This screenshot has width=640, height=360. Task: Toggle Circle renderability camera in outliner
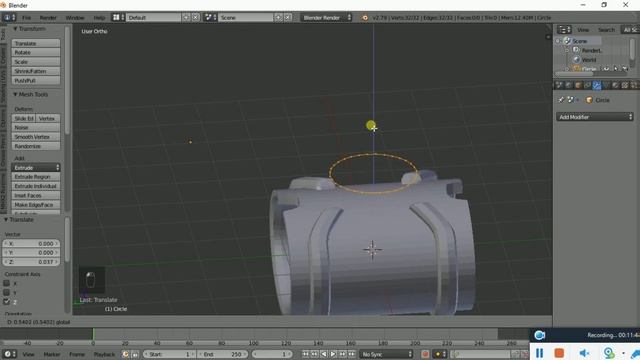click(625, 69)
